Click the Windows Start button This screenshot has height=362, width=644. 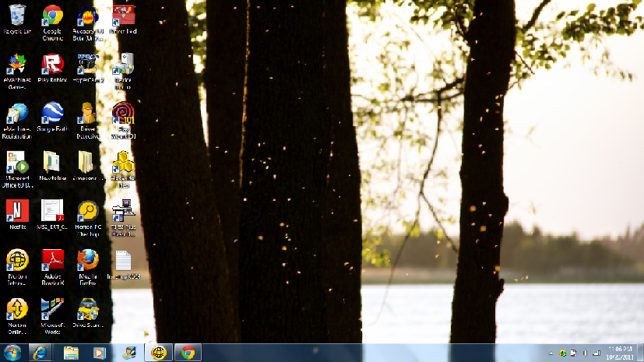[x=12, y=352]
